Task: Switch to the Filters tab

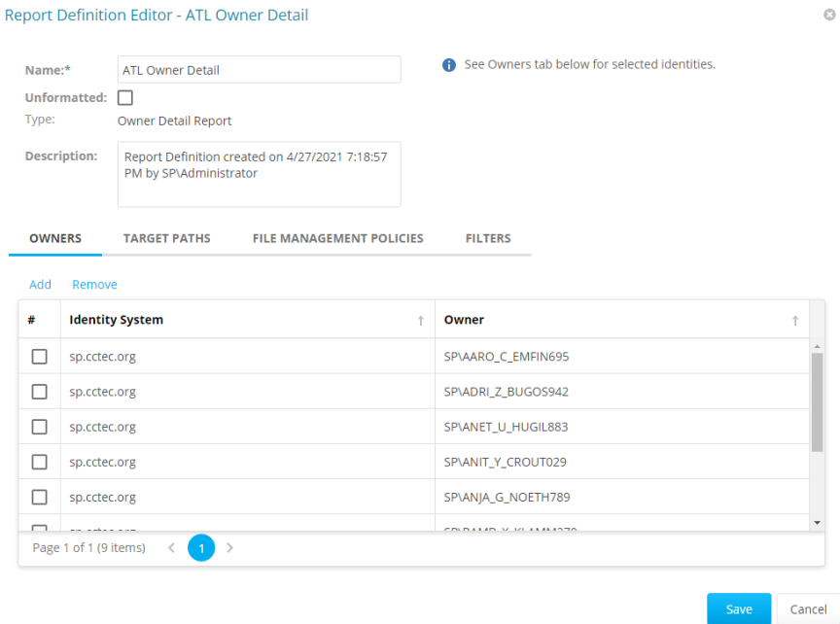Action: [x=488, y=238]
